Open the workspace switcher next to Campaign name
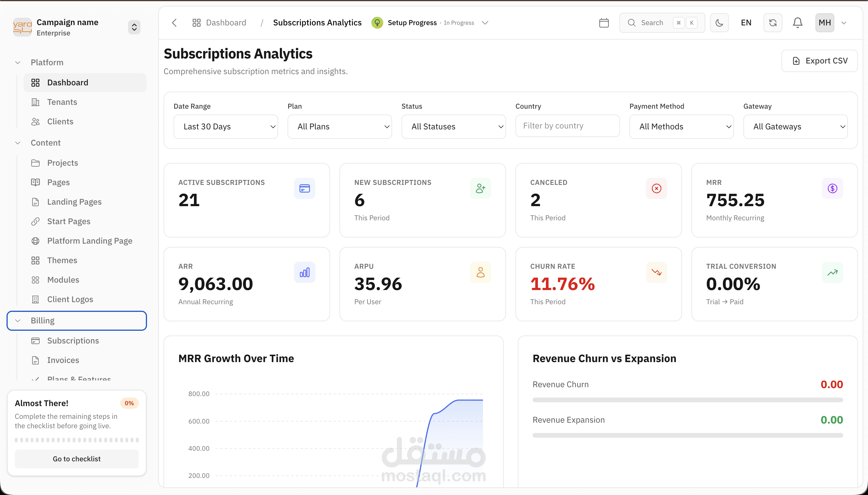 (x=134, y=27)
